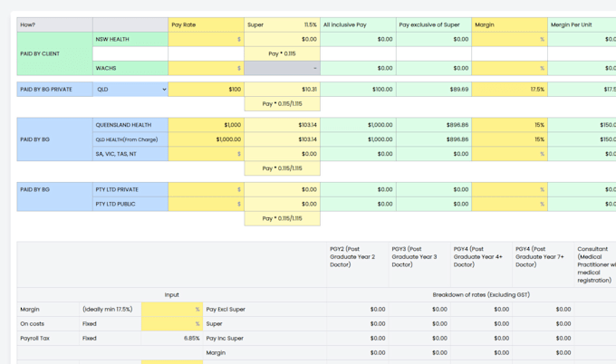Click the 'Pay * 0.115' formula note
The width and height of the screenshot is (616, 364).
point(282,53)
